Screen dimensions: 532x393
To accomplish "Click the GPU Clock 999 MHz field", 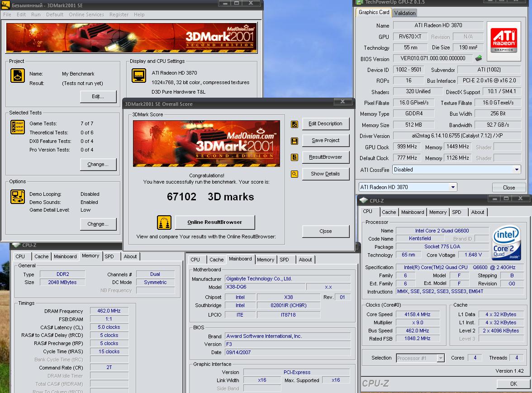I will [407, 147].
